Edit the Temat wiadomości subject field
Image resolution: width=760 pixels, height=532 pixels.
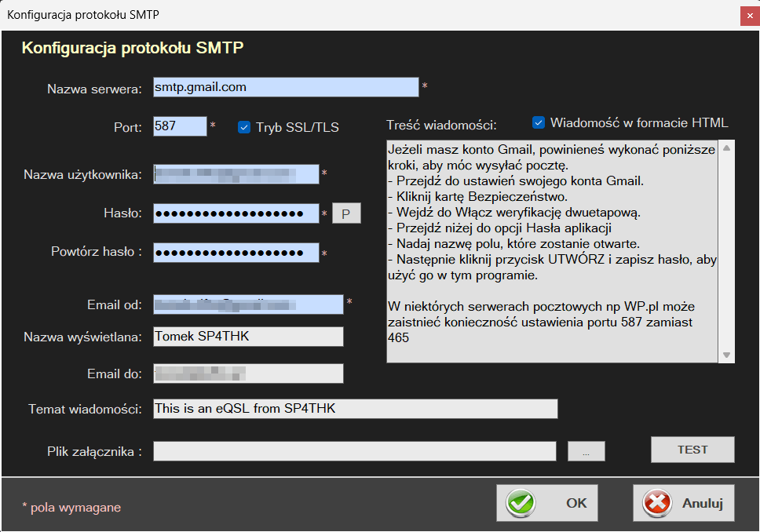pos(355,409)
